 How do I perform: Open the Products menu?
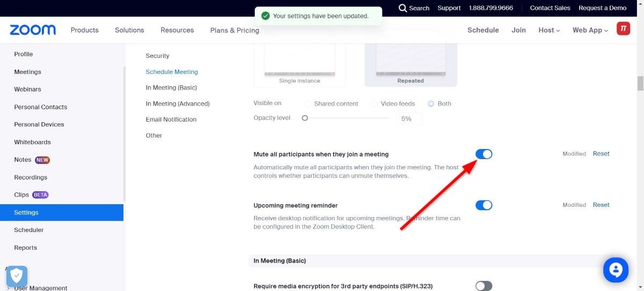pos(85,30)
